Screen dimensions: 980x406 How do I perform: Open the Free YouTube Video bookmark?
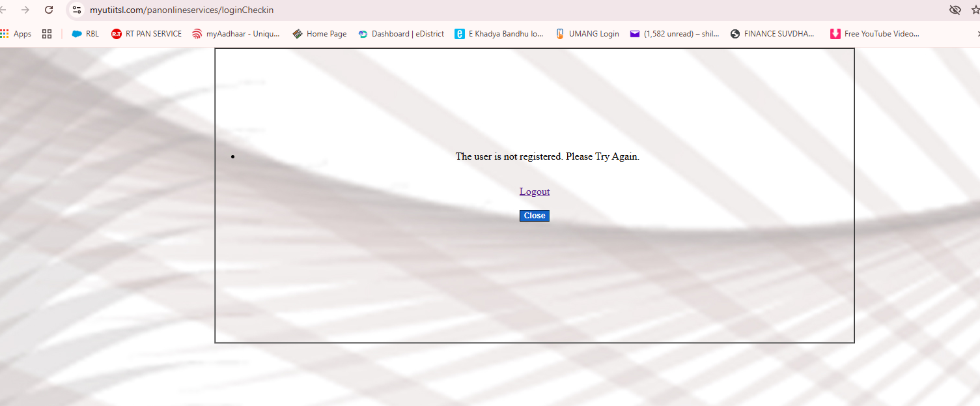click(x=875, y=34)
